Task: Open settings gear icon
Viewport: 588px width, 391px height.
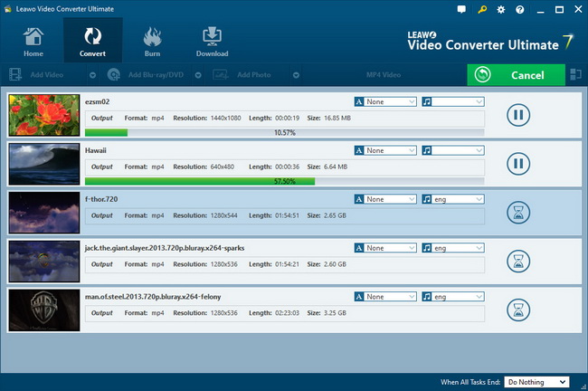Action: (x=500, y=10)
